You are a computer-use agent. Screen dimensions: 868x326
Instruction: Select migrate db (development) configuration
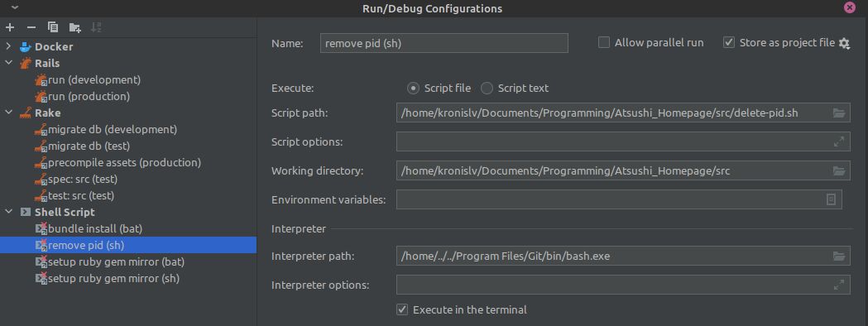[113, 130]
